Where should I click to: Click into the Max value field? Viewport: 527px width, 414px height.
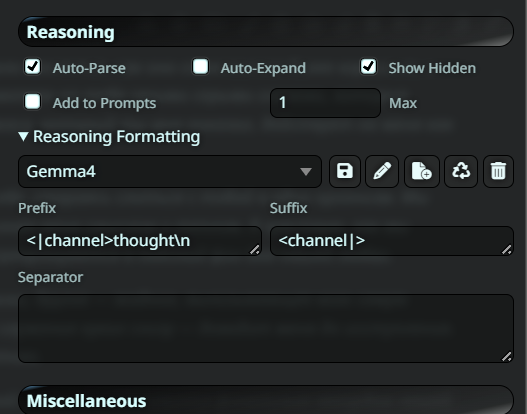pos(325,103)
